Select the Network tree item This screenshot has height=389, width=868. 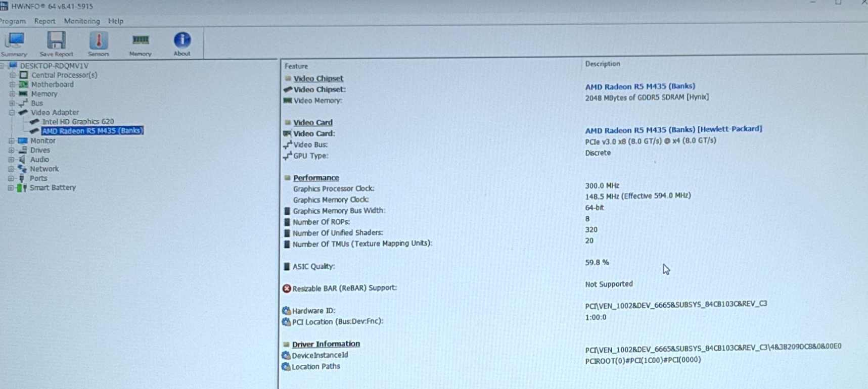44,169
